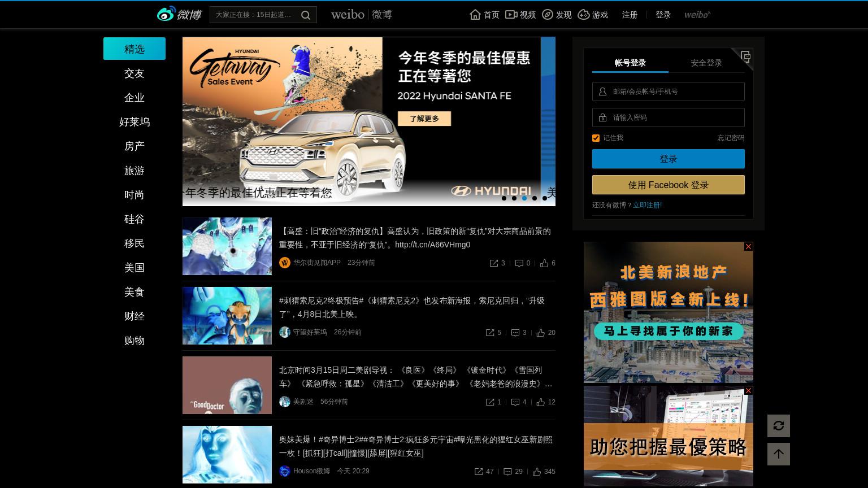This screenshot has width=868, height=488.
Task: Select the first carousel dot
Action: (x=504, y=198)
